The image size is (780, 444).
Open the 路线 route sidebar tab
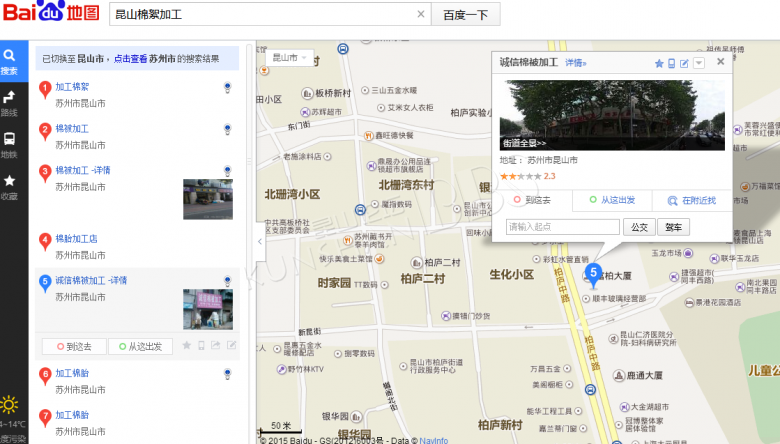[9, 103]
